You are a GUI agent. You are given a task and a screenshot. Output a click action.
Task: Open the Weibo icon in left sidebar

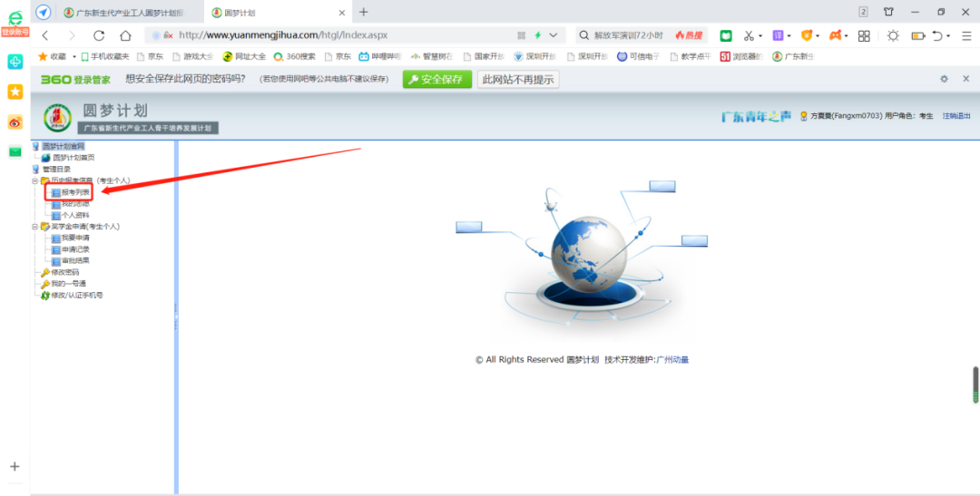[15, 122]
